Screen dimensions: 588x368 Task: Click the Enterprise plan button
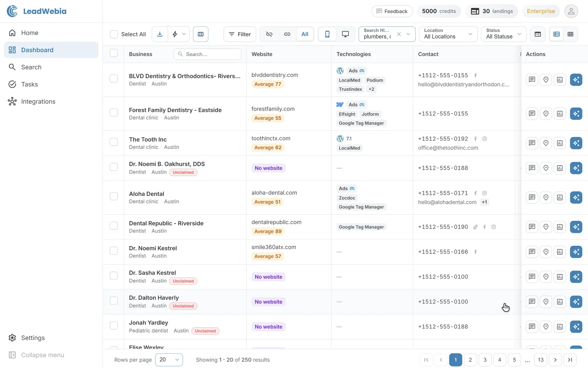pyautogui.click(x=541, y=11)
